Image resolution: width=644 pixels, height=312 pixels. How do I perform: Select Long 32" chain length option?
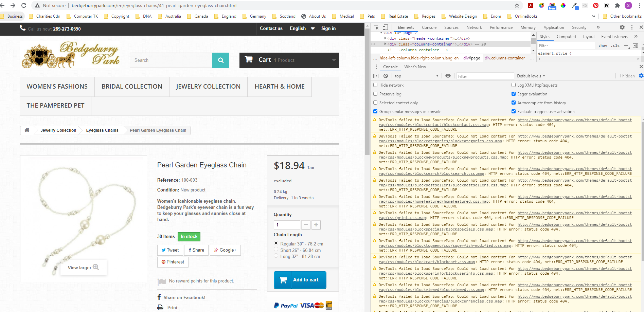tap(276, 256)
